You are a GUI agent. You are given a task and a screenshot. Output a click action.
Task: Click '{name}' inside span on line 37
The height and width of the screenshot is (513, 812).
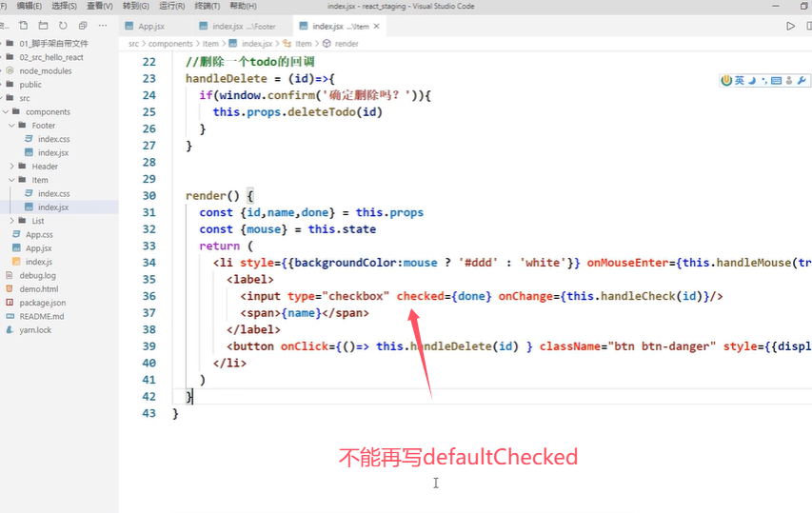click(302, 313)
